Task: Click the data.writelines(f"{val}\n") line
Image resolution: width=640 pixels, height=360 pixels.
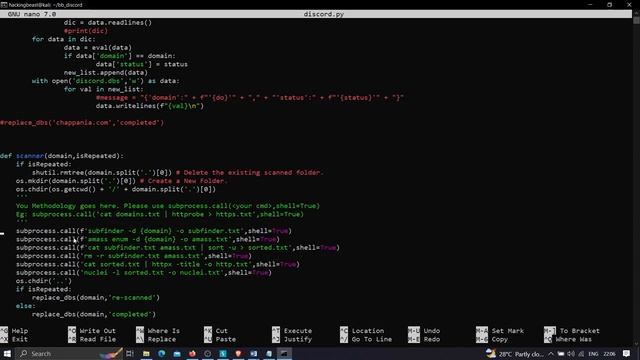Action: coord(150,106)
